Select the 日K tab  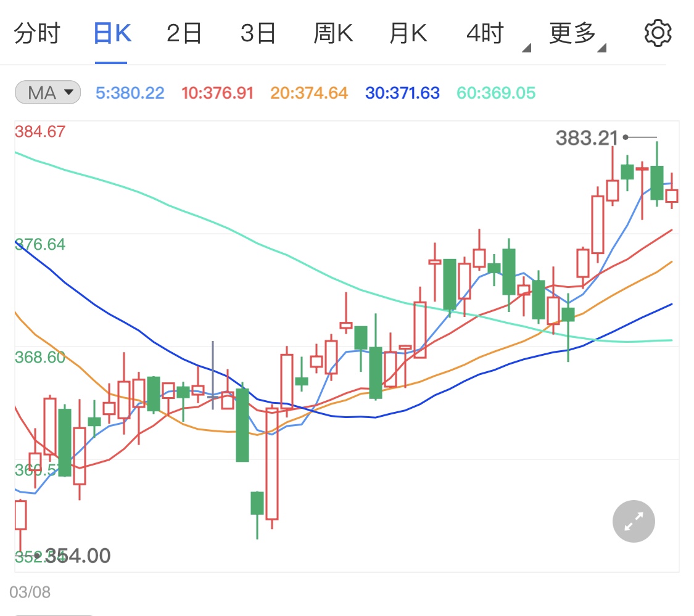point(112,33)
